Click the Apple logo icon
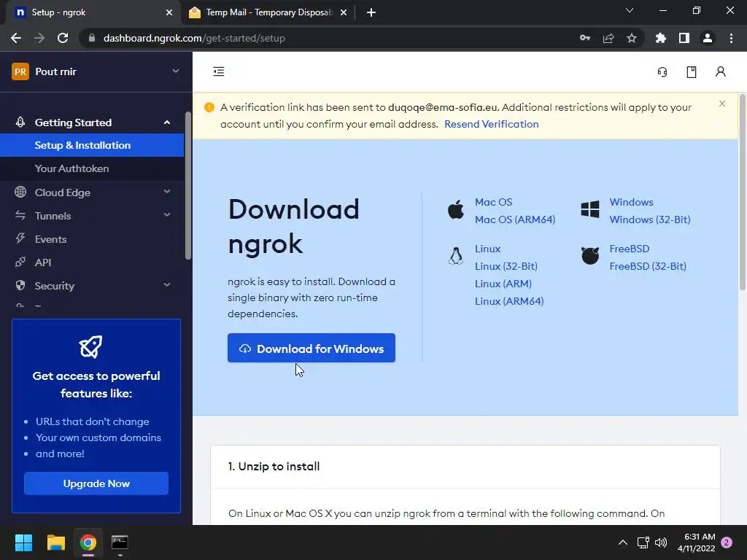747x560 pixels. (456, 209)
